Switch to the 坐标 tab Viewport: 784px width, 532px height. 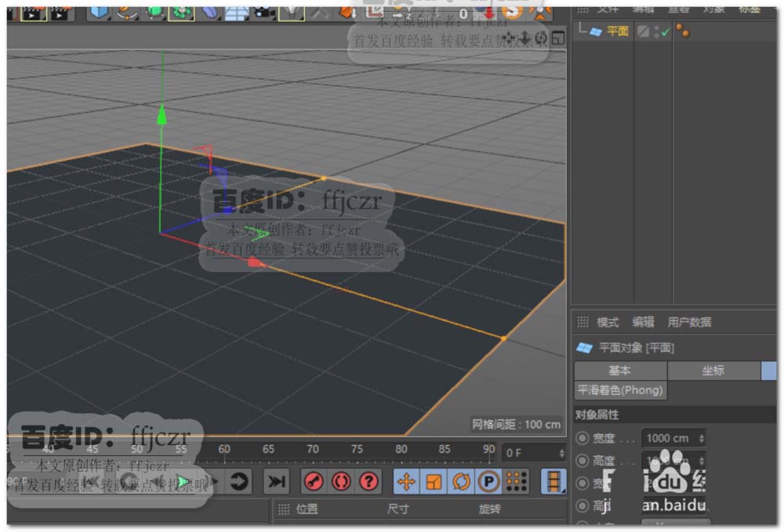point(713,371)
